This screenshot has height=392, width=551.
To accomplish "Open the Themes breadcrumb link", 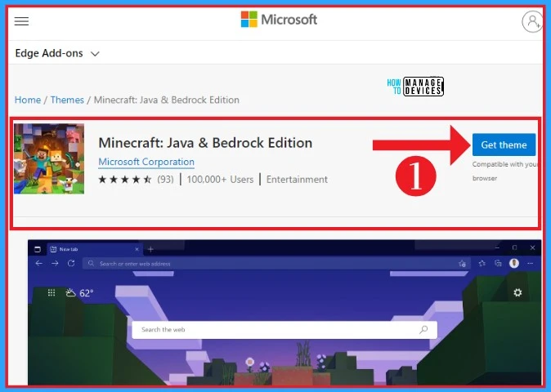I will 67,100.
